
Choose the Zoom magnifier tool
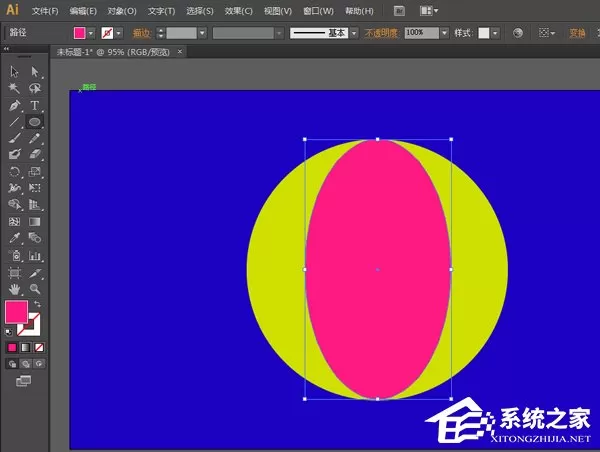34,289
